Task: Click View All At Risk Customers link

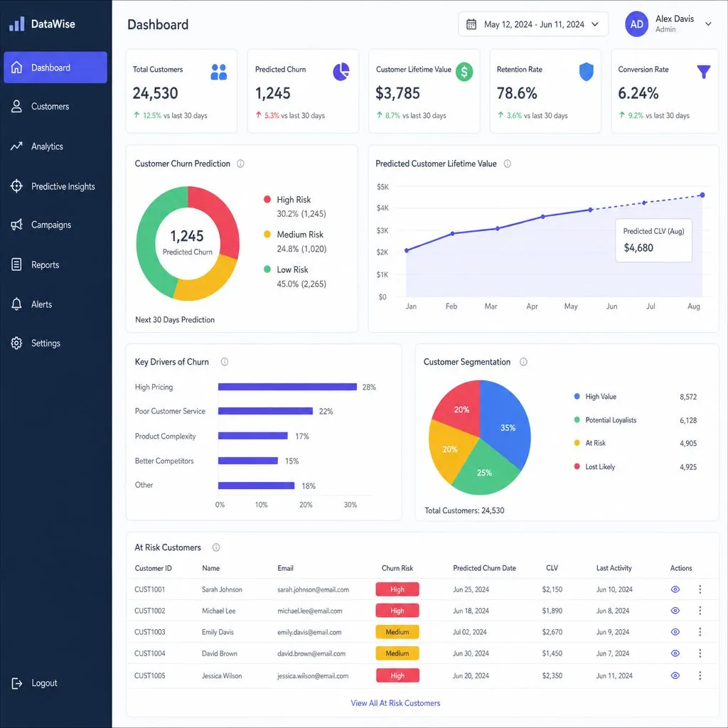Action: tap(395, 703)
